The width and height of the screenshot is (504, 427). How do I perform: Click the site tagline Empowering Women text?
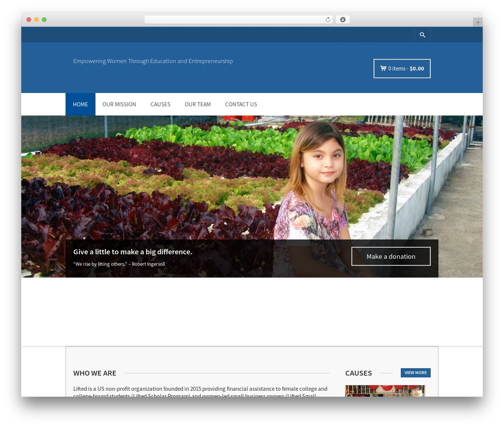tap(153, 61)
